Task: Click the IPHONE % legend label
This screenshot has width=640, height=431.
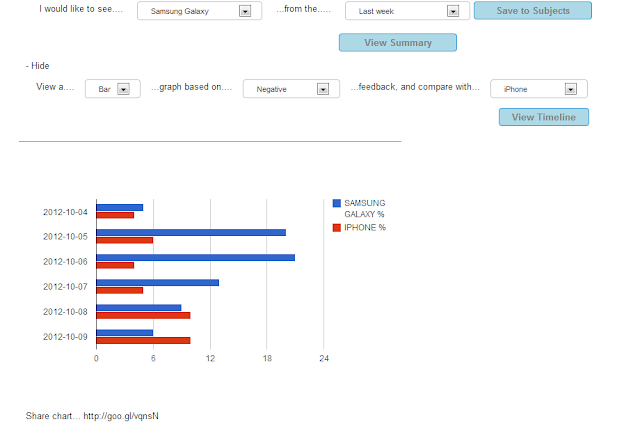Action: pos(365,228)
